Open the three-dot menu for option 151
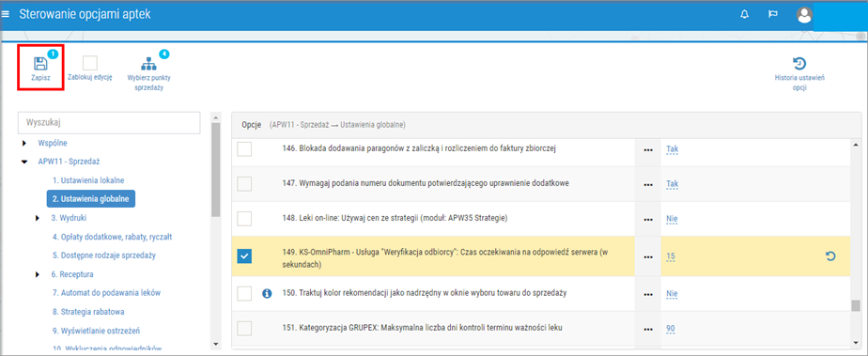The height and width of the screenshot is (356, 868). [647, 329]
